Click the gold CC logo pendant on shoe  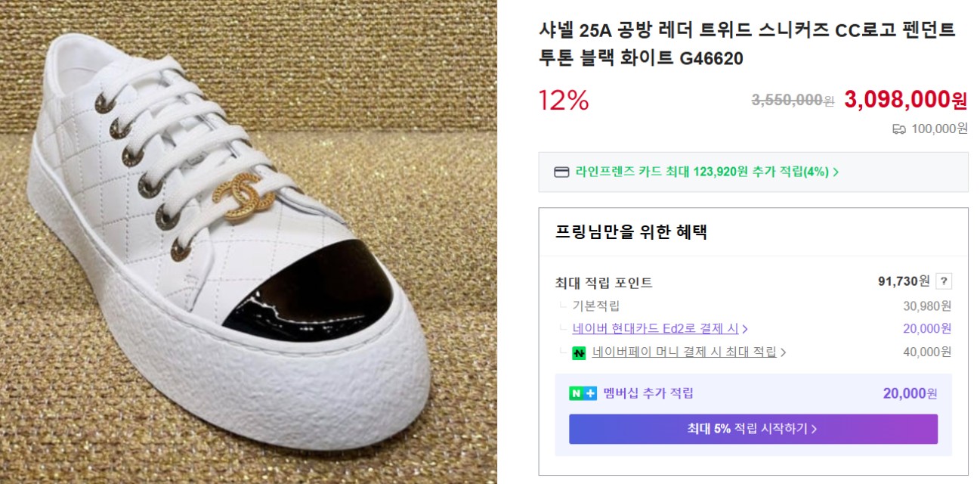(245, 198)
